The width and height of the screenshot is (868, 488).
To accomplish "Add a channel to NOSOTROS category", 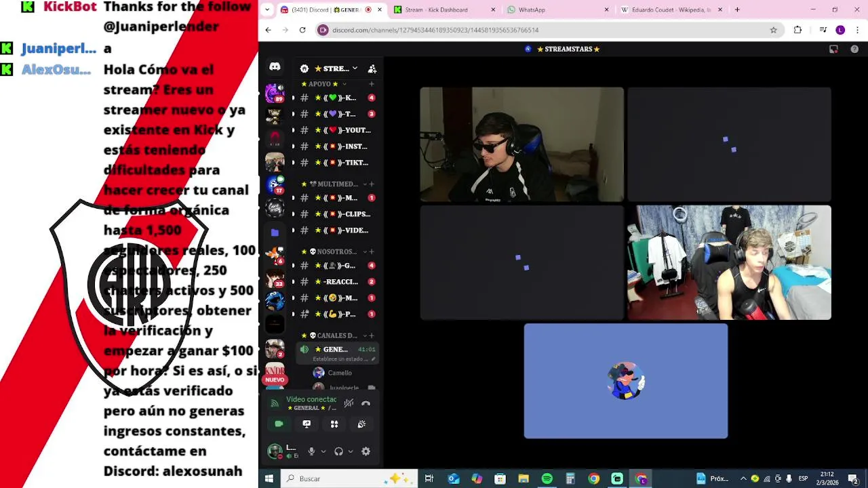I will pos(371,251).
